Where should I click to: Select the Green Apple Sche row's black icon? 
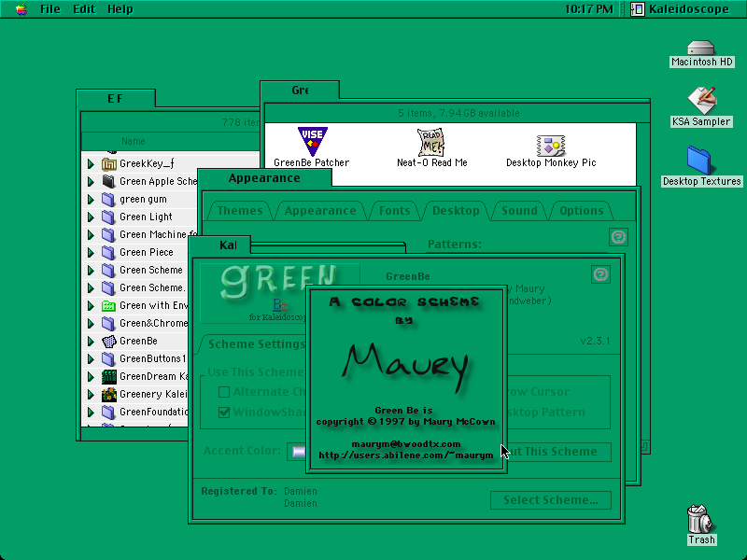coord(109,181)
